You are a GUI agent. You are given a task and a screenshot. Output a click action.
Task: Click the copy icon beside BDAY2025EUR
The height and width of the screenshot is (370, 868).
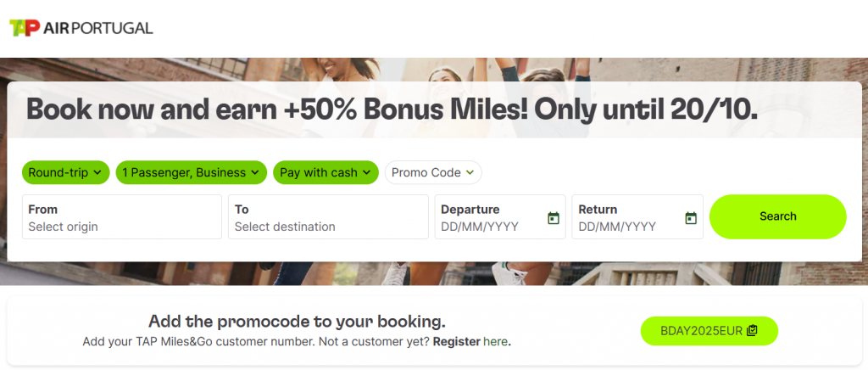[752, 331]
